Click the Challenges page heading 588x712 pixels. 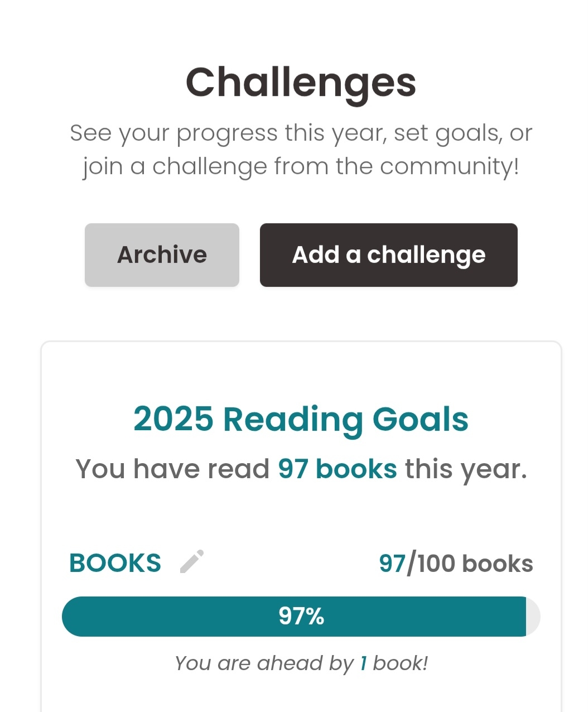301,83
